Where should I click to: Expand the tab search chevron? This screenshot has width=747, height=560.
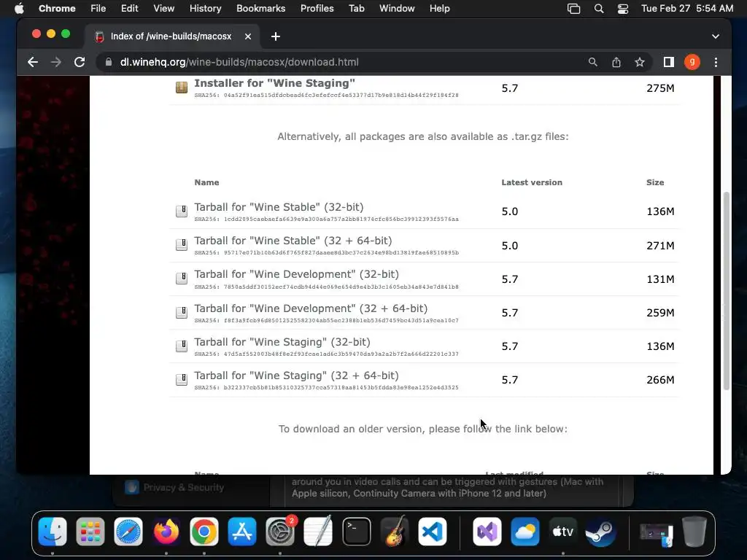715,36
